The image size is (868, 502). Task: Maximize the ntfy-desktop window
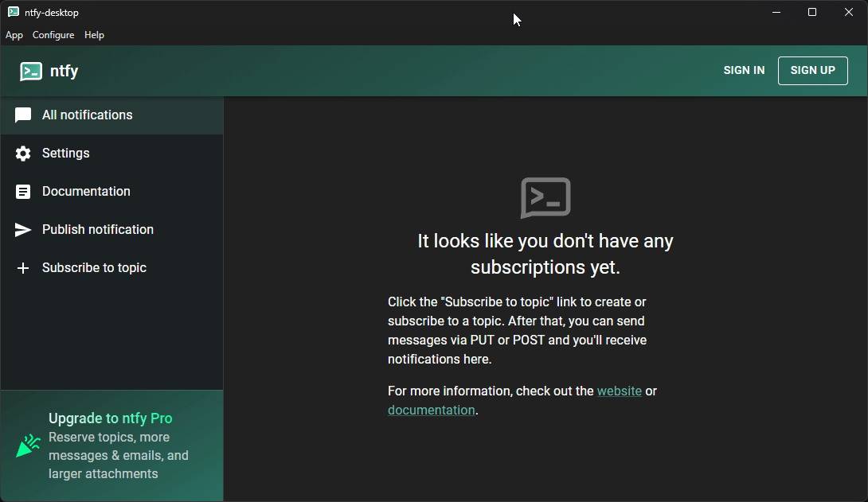coord(812,12)
